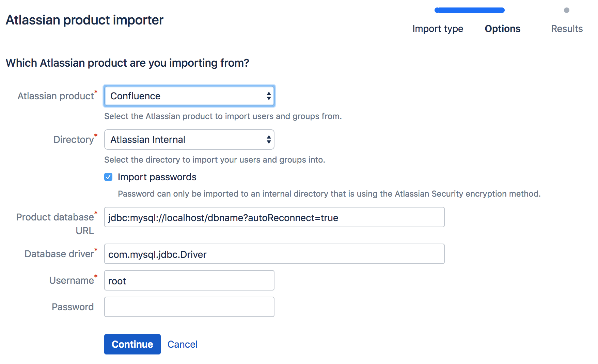Go to the Import type step
This screenshot has height=364, width=598.
click(x=438, y=29)
